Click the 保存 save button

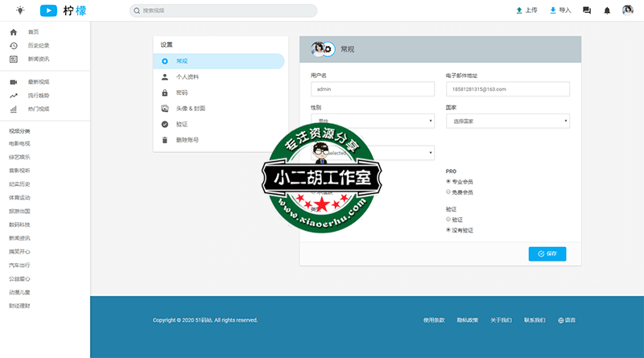click(x=547, y=253)
